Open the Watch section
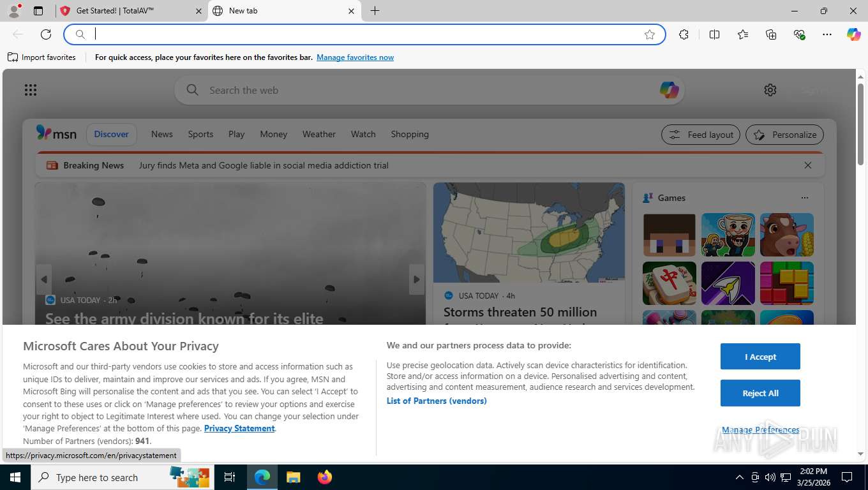 pyautogui.click(x=363, y=134)
